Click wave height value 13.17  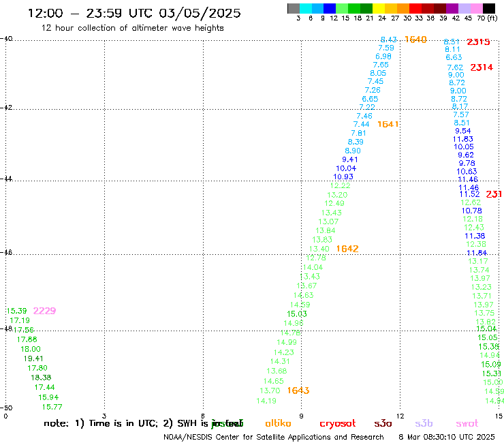click(478, 261)
